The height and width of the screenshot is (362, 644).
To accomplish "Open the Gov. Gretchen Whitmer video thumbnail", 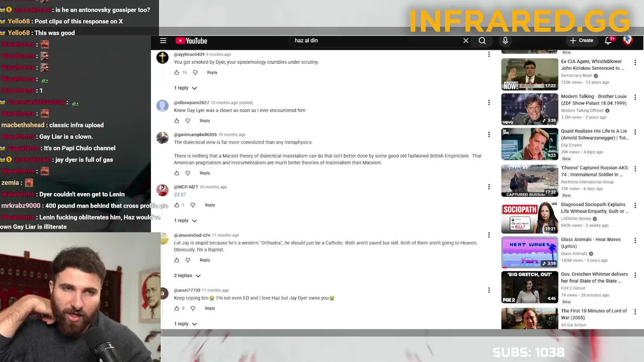I will pos(529,287).
